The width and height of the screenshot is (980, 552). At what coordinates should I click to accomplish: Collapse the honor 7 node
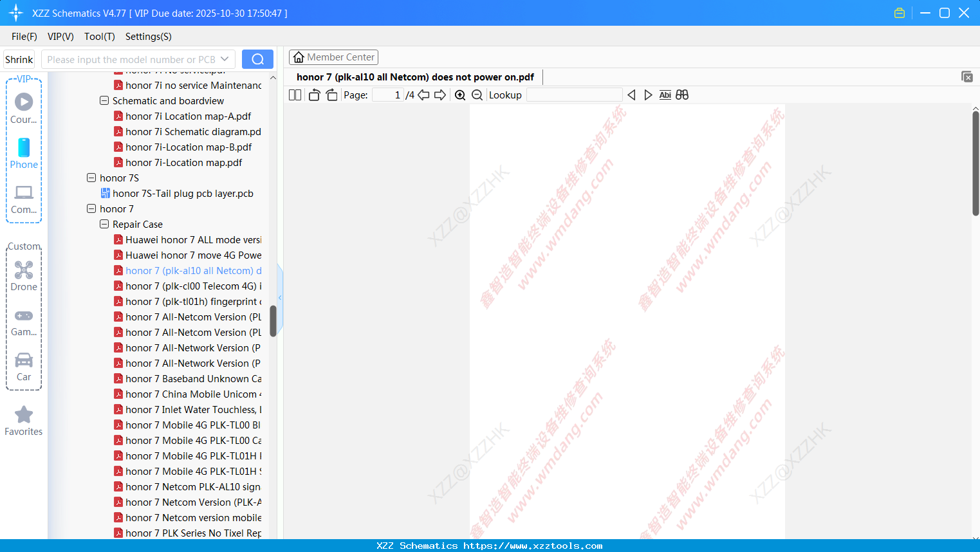click(91, 209)
